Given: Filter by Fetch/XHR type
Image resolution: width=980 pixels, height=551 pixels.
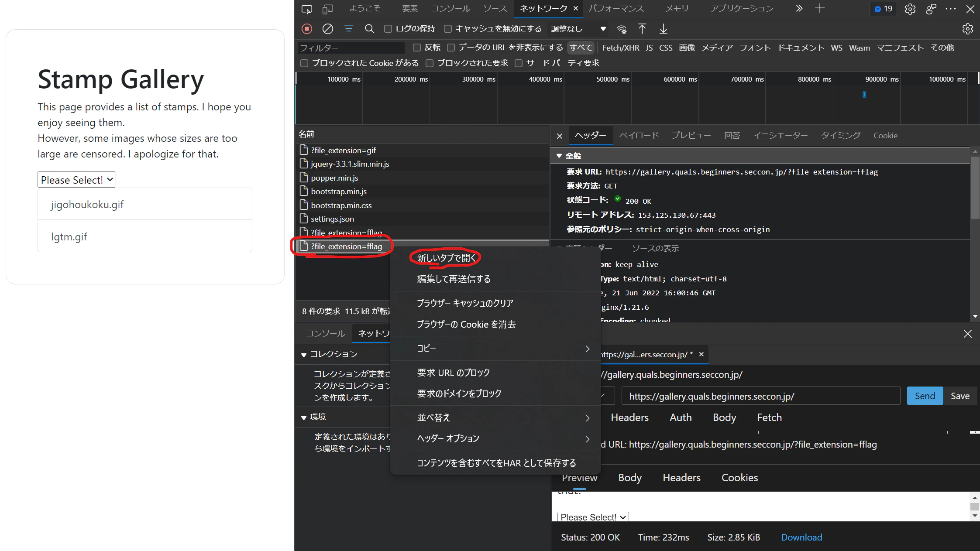Looking at the screenshot, I should coord(621,48).
